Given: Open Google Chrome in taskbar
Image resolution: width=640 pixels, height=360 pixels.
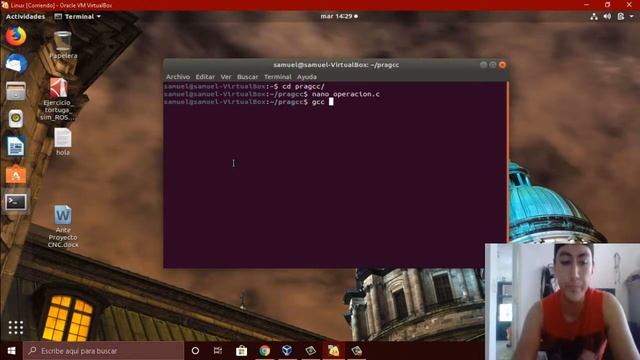Looking at the screenshot, I should [x=264, y=351].
